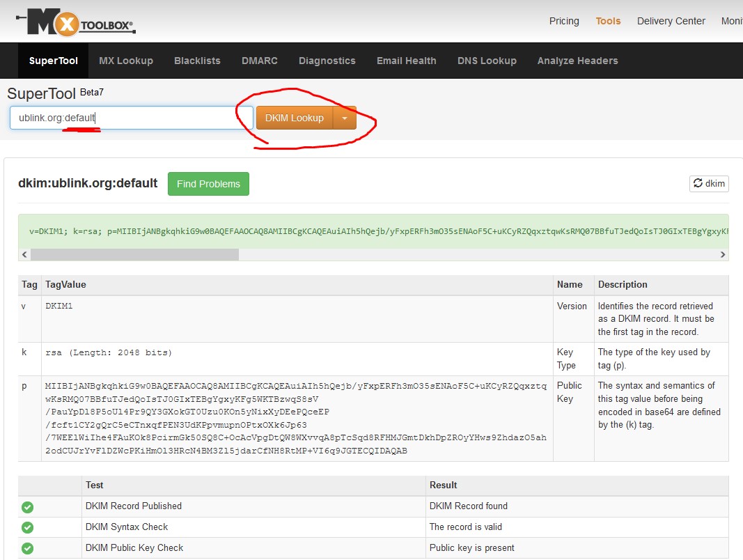Open the Analyze Headers tab
Image resolution: width=743 pixels, height=560 pixels.
coord(577,61)
